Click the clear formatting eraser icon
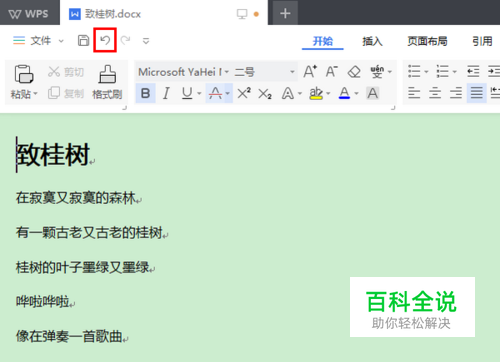The image size is (500, 362). click(x=354, y=72)
